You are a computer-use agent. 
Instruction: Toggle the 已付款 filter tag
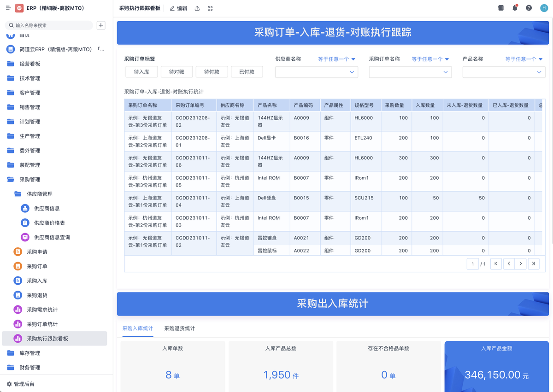[x=247, y=72]
